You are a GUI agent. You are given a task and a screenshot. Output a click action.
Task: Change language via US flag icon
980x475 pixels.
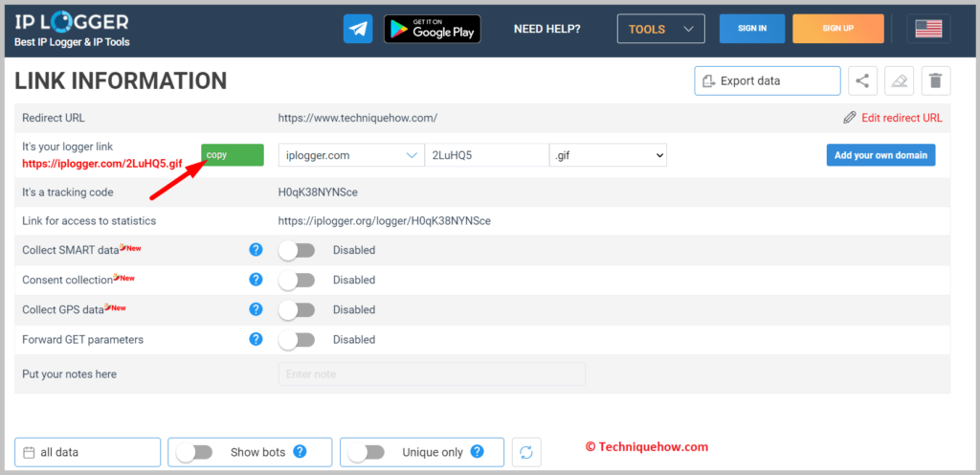pyautogui.click(x=928, y=29)
